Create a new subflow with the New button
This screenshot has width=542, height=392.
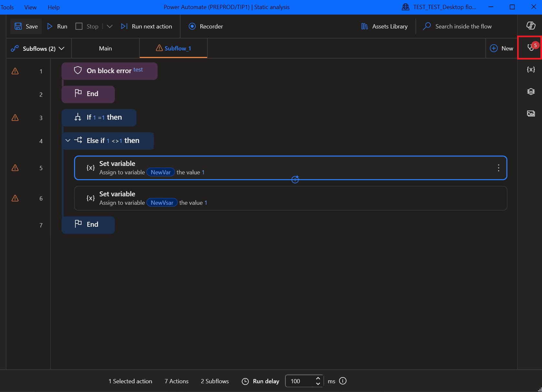(x=502, y=48)
